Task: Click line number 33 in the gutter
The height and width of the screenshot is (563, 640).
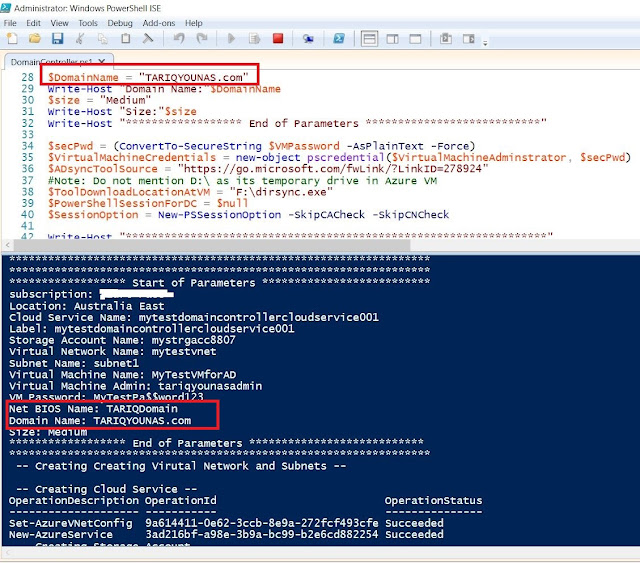Action: click(x=27, y=135)
